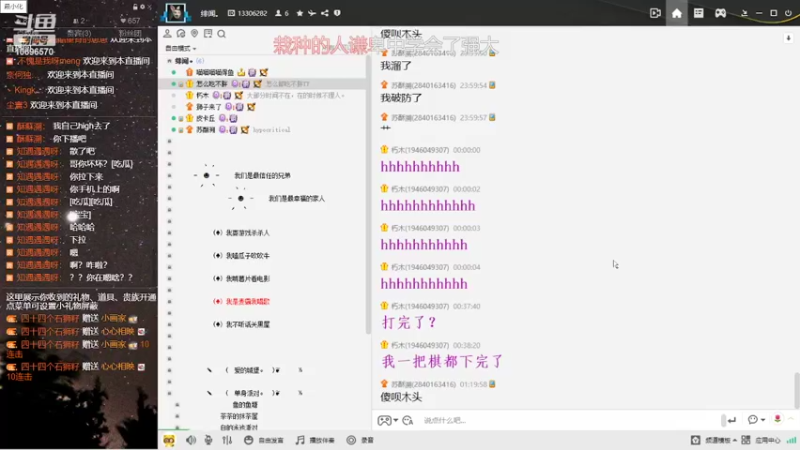The image size is (800, 450).
Task: Open the channel avatar in the title bar
Action: [x=176, y=13]
